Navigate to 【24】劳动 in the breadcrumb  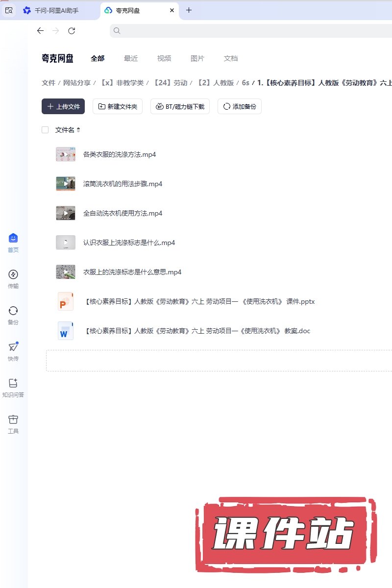171,83
